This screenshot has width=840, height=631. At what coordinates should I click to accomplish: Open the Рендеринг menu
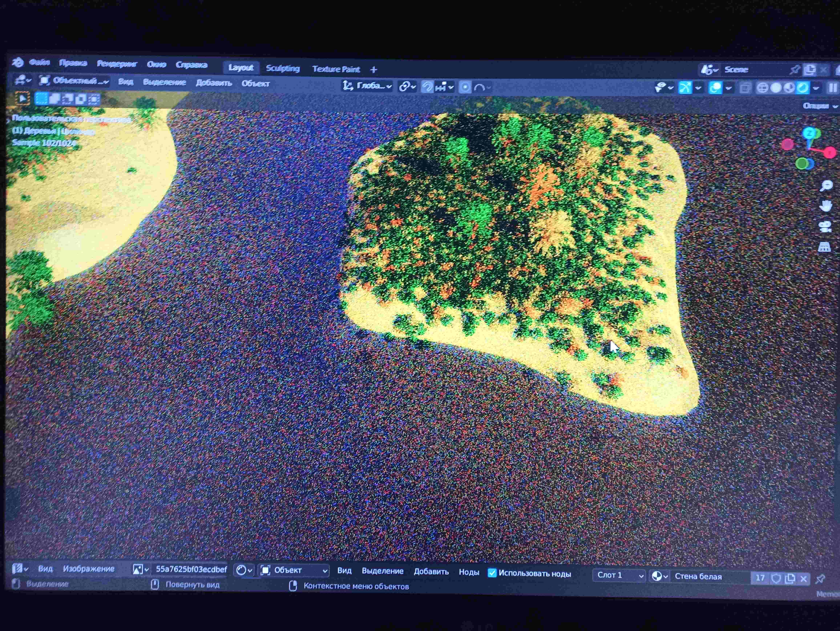click(117, 64)
